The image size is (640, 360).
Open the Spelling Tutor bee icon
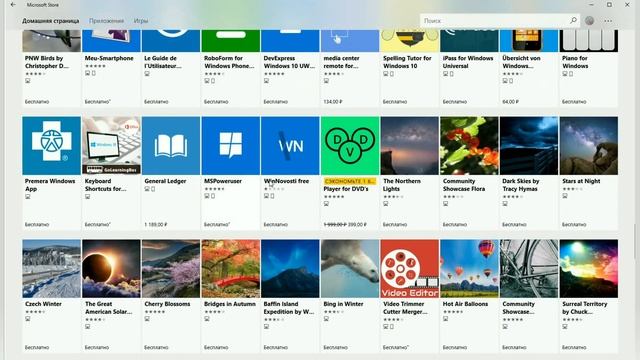410,40
